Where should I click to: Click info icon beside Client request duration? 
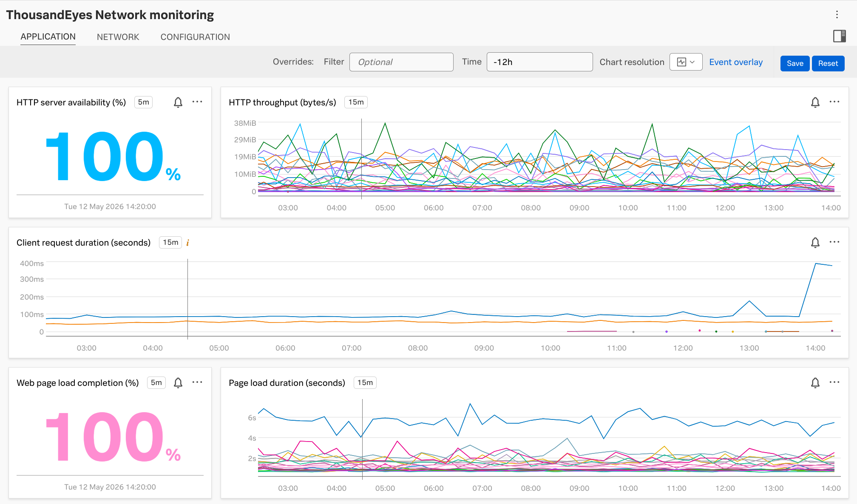(x=187, y=243)
